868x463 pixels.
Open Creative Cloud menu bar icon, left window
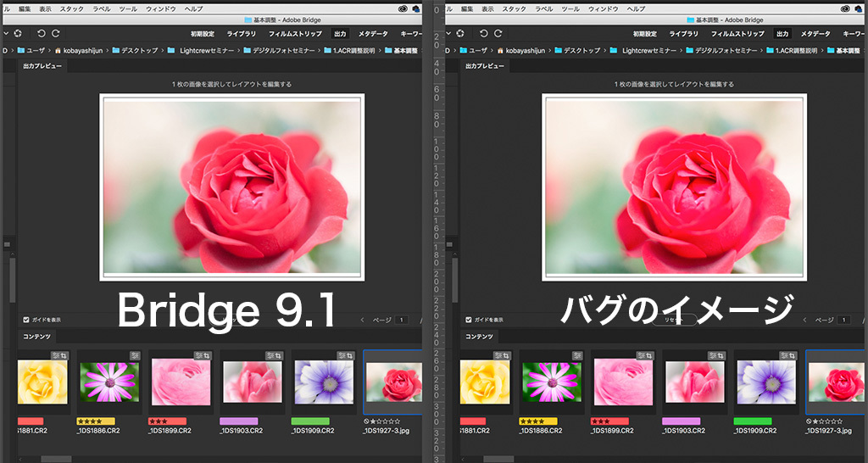403,8
